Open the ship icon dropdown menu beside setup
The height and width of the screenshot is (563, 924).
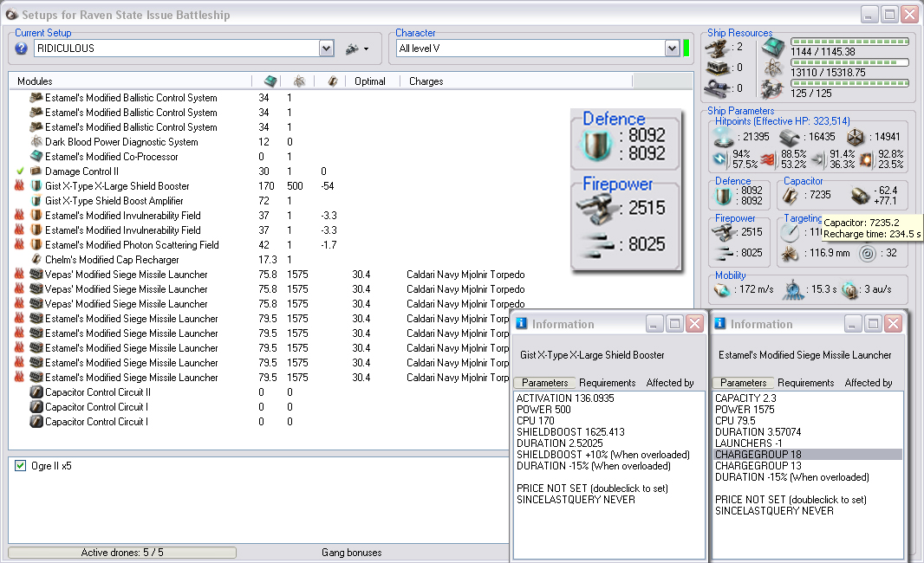[x=356, y=49]
